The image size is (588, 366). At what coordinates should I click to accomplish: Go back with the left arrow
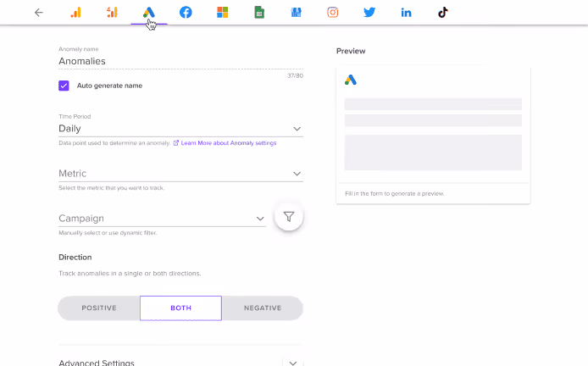[39, 13]
